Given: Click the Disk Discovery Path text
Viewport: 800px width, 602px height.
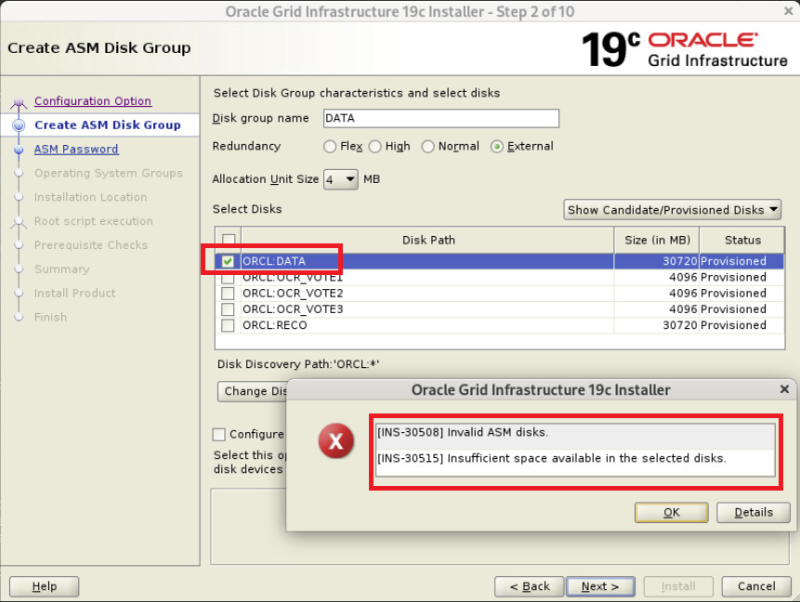Looking at the screenshot, I should [298, 364].
